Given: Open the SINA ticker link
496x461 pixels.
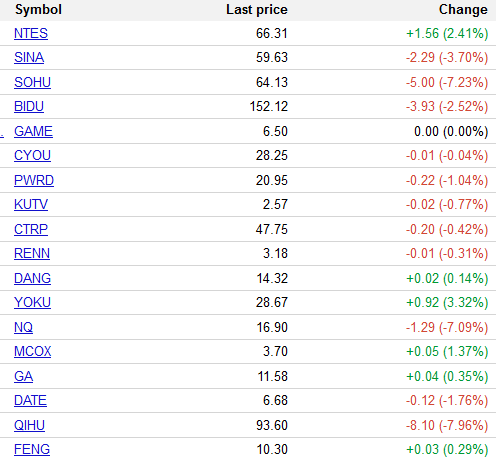Looking at the screenshot, I should [x=29, y=57].
